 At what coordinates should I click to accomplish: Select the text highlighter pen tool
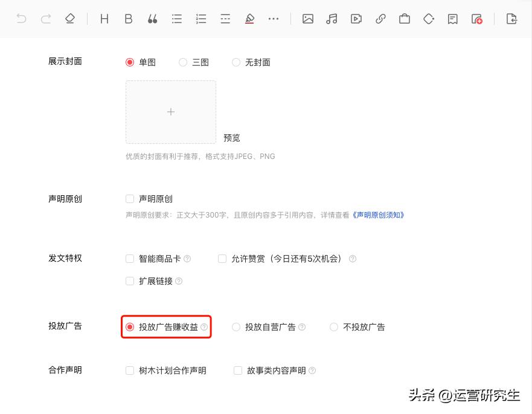tap(249, 18)
